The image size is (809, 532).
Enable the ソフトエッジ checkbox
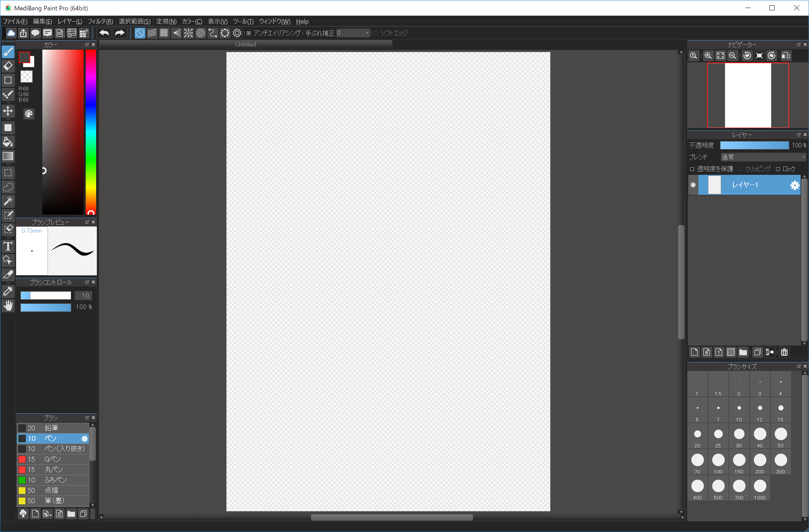pos(376,33)
